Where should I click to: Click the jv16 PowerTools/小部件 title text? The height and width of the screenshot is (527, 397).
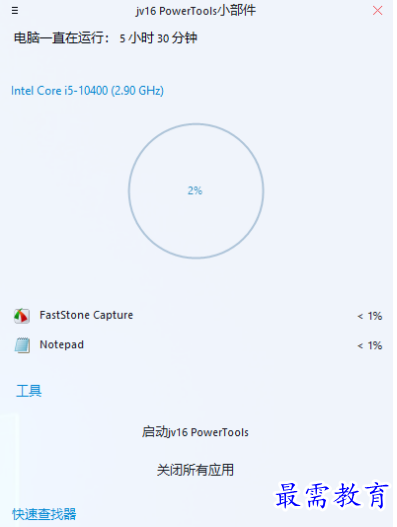tap(196, 11)
